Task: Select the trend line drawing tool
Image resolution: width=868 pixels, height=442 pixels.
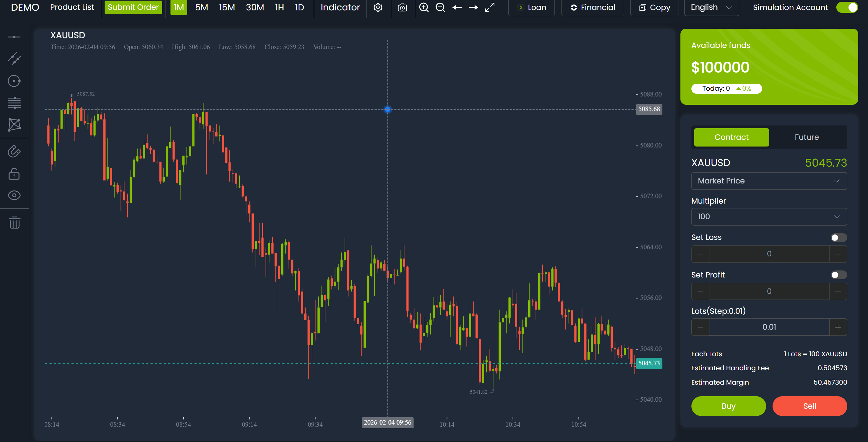Action: 14,59
